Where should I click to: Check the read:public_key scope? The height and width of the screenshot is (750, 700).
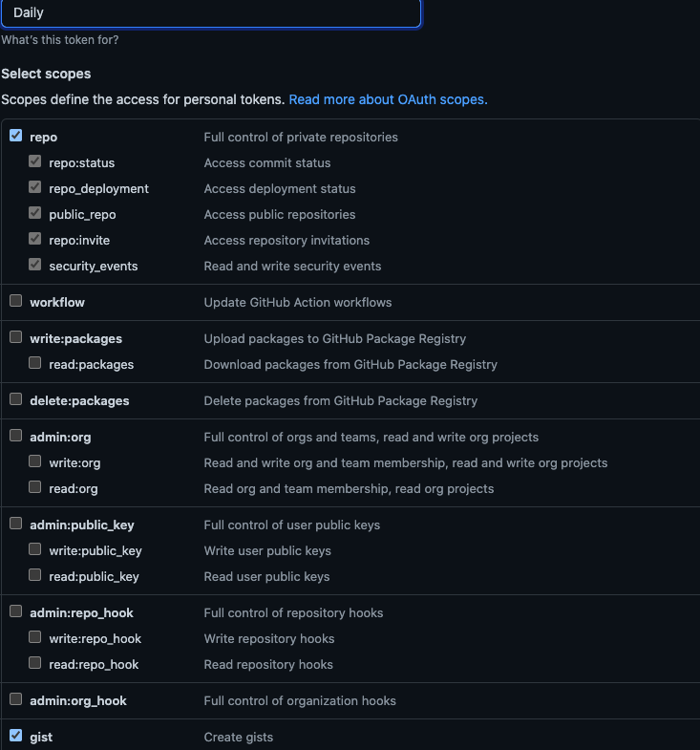(x=35, y=575)
